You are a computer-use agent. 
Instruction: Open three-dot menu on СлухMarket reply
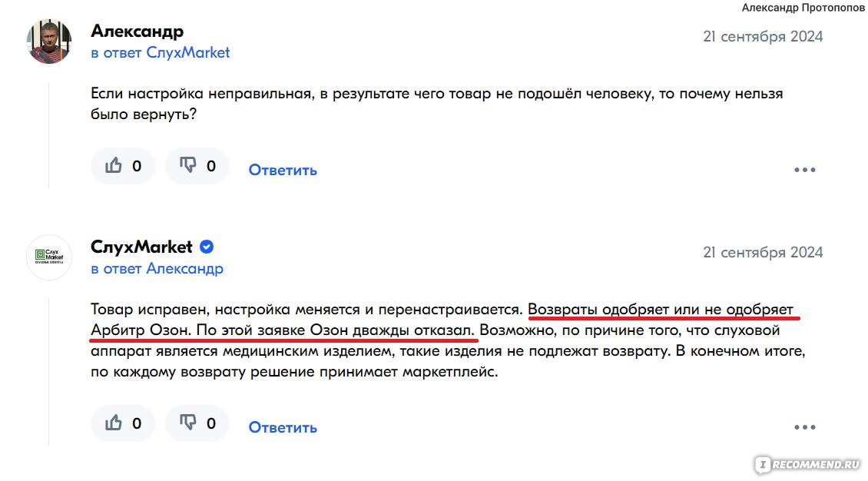point(805,427)
